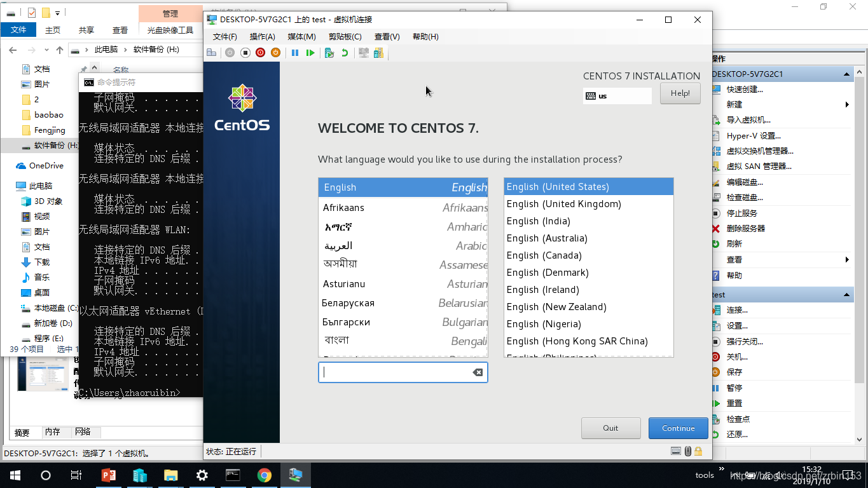Select OneDrive in Explorer navigation pane

click(46, 166)
